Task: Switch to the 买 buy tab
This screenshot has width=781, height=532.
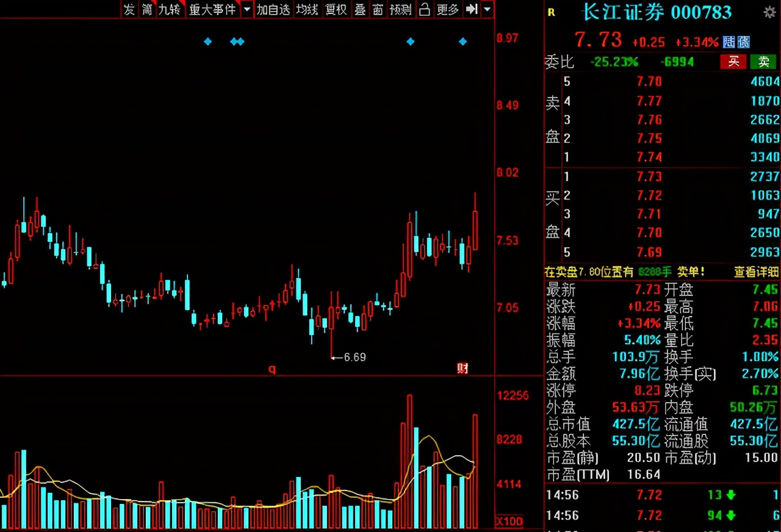Action: (x=733, y=62)
